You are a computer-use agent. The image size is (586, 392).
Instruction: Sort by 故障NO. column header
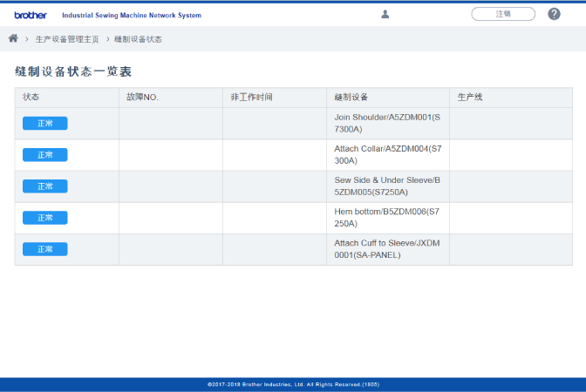[141, 97]
